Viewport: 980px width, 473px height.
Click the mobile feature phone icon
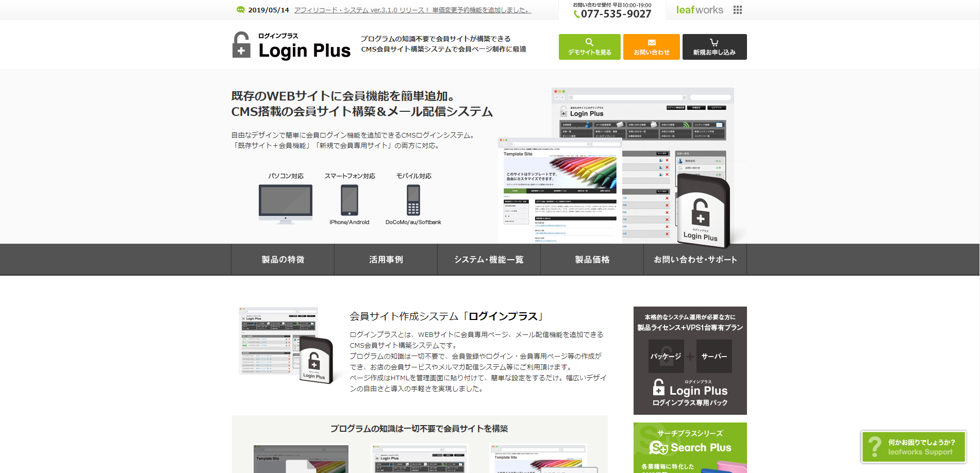(413, 200)
